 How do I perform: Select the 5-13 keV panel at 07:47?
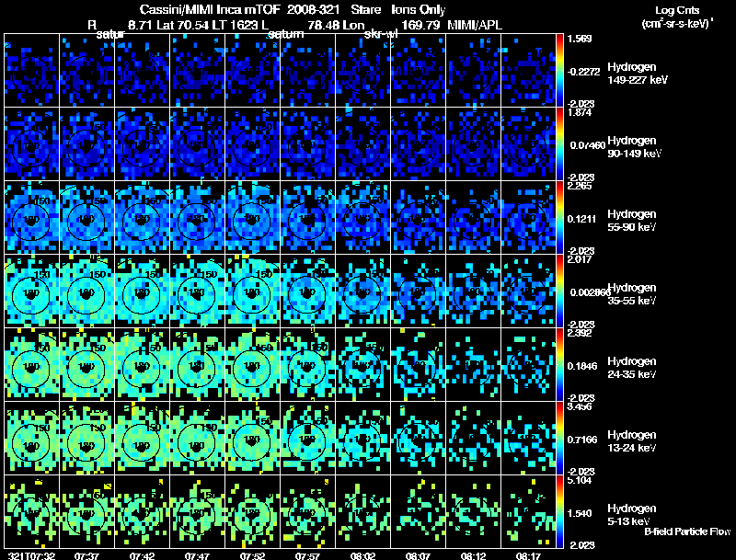coord(197,511)
